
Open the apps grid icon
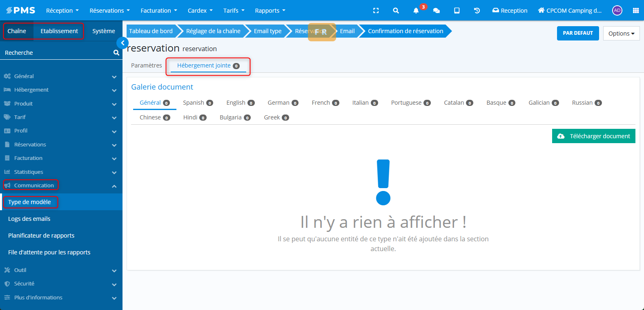pyautogui.click(x=635, y=11)
